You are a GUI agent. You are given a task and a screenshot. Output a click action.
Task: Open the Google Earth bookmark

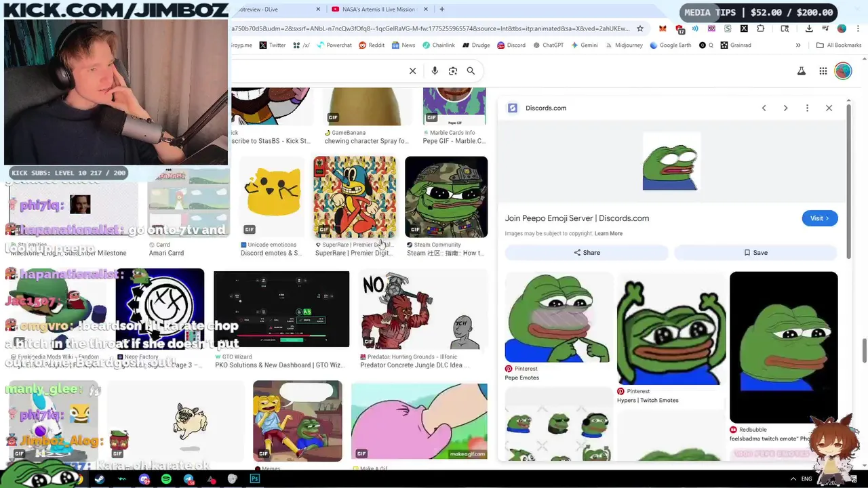pyautogui.click(x=670, y=45)
